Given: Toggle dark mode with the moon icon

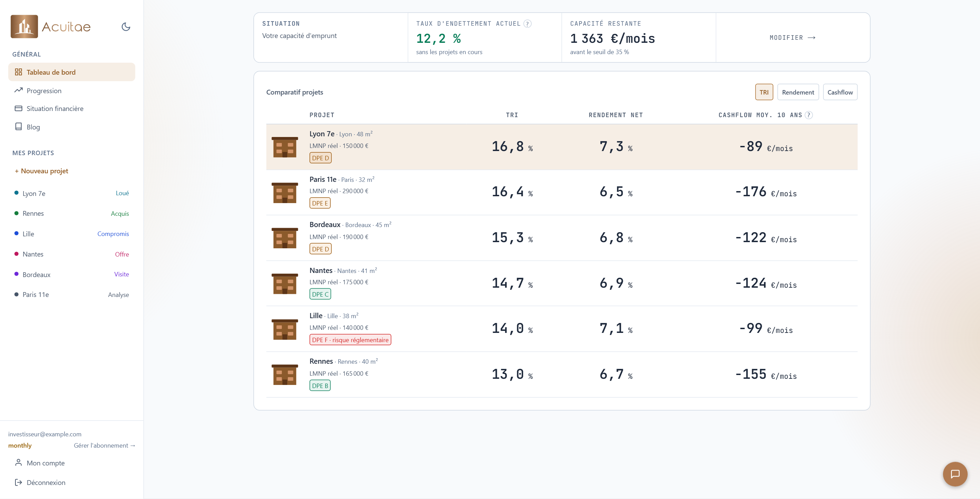Looking at the screenshot, I should [126, 27].
